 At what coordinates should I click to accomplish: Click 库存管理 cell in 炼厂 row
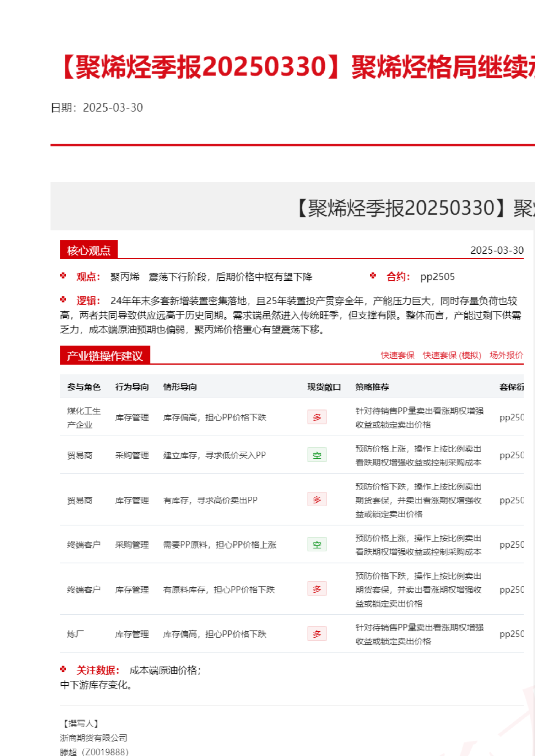coord(132,634)
